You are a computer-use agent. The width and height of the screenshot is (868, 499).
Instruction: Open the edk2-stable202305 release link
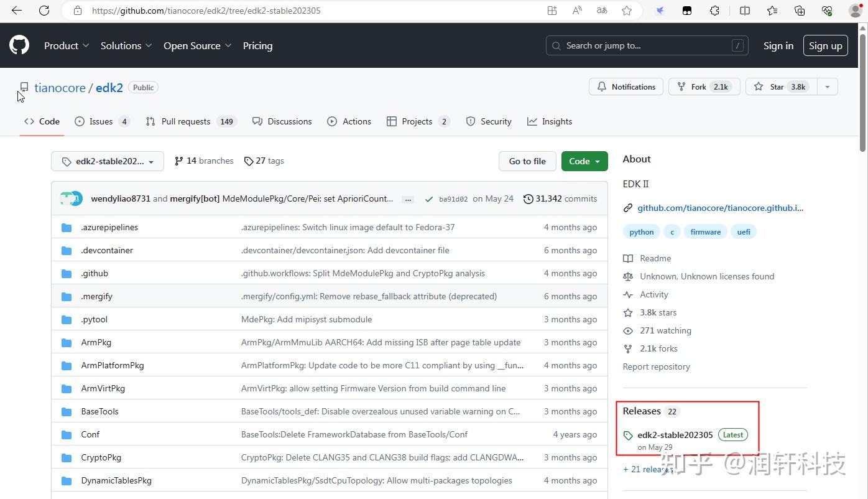pyautogui.click(x=675, y=435)
